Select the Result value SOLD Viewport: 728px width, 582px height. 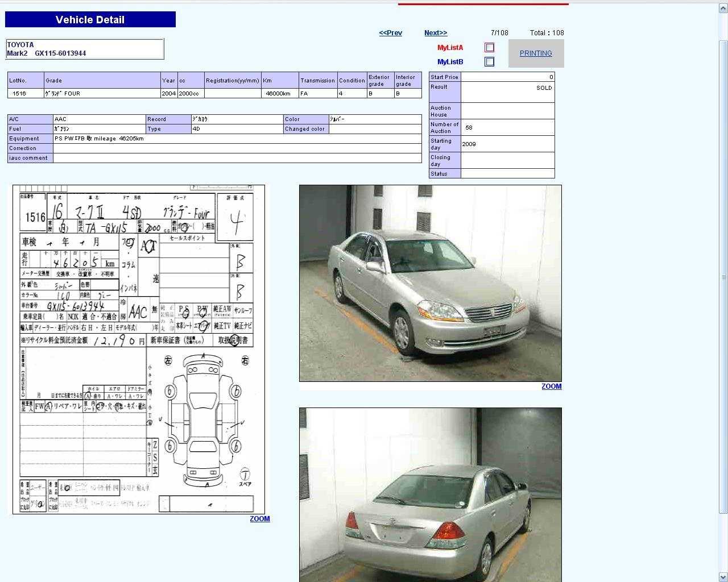click(x=544, y=88)
